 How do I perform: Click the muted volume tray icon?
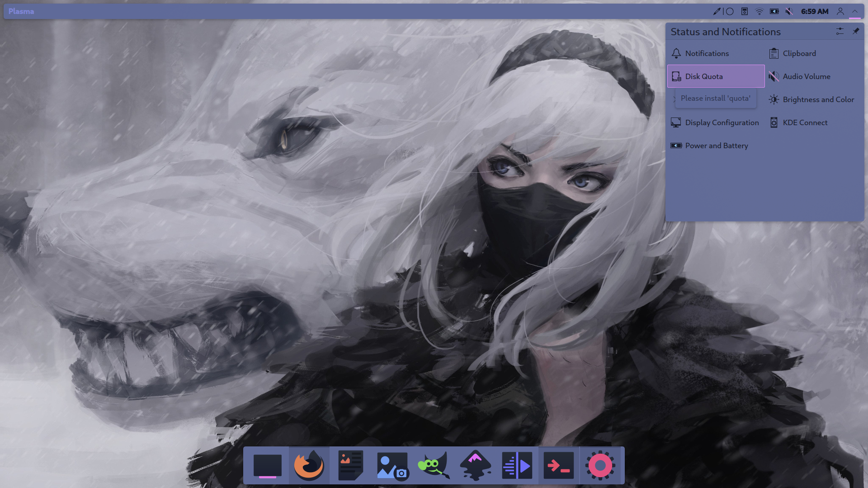(789, 11)
